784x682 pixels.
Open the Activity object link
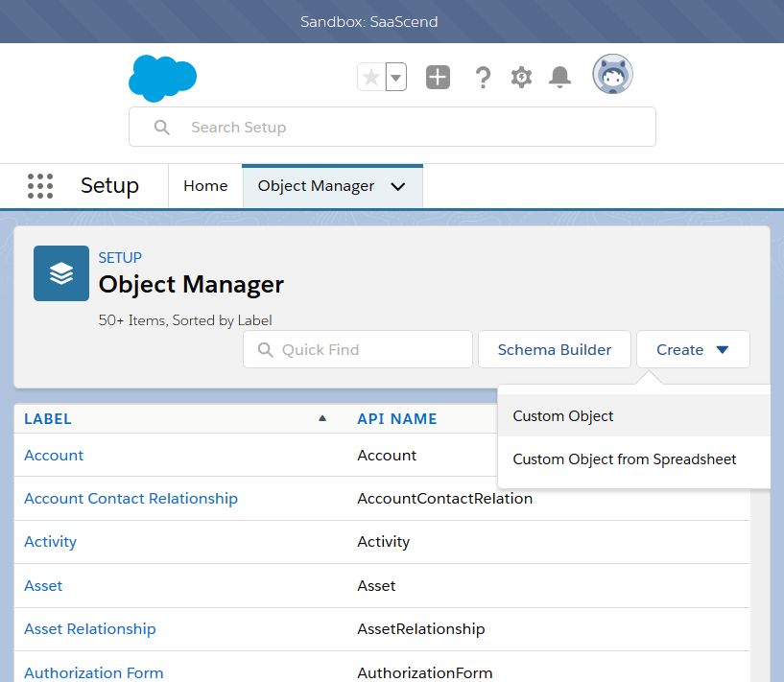[51, 542]
